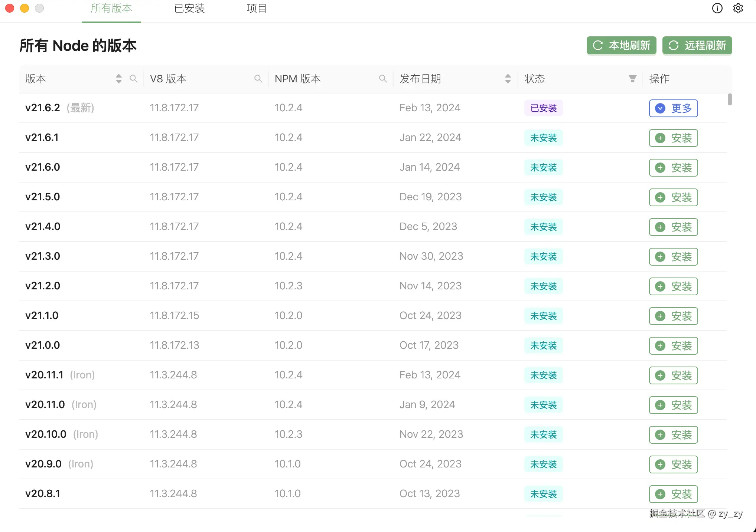This screenshot has width=756, height=532.
Task: Open settings via the gear icon
Action: coord(738,8)
